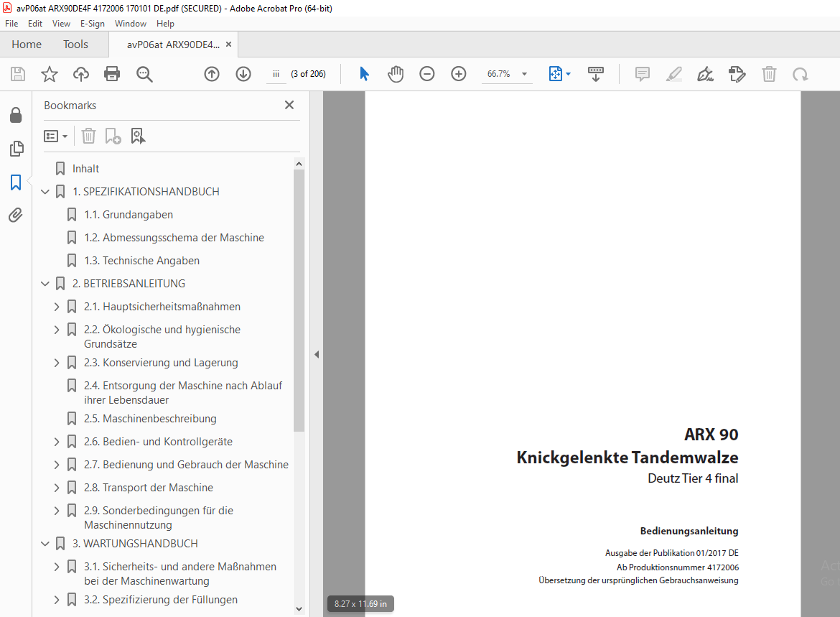
Task: Switch to the Home tab
Action: tap(27, 45)
